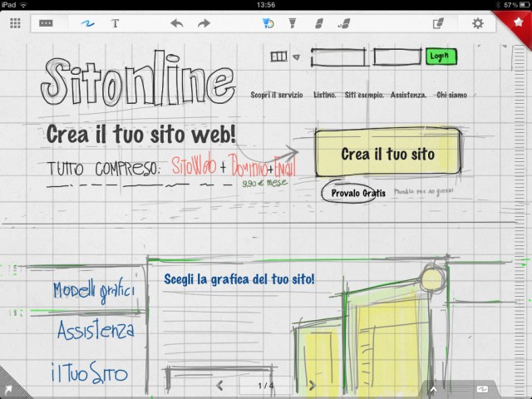Image resolution: width=532 pixels, height=399 pixels.
Task: Go to the next page
Action: 312,386
